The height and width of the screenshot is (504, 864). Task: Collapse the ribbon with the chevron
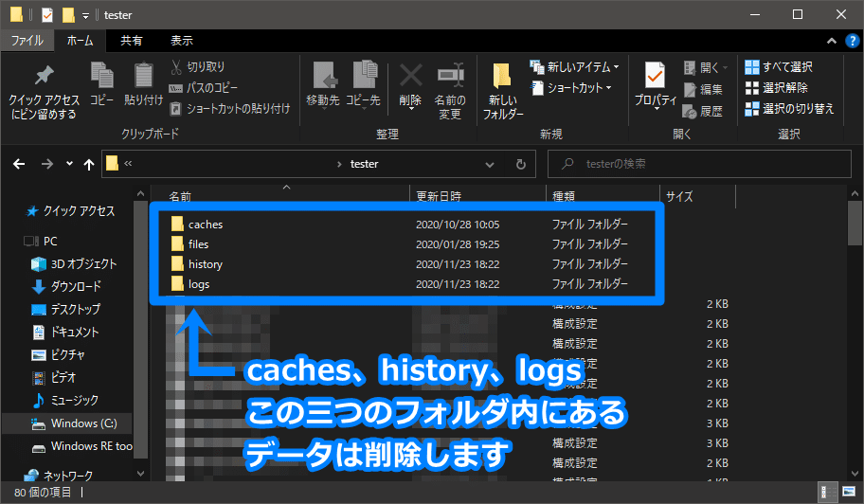832,41
